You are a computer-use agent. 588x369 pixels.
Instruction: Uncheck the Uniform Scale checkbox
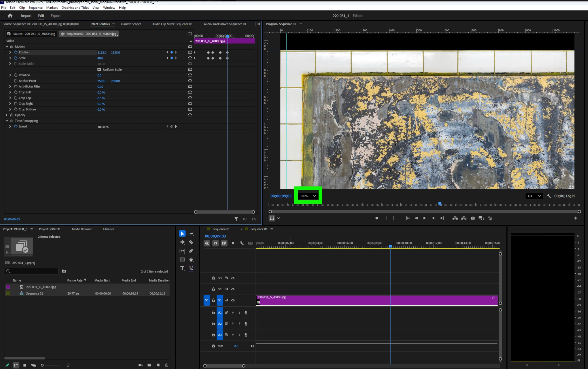pos(99,70)
